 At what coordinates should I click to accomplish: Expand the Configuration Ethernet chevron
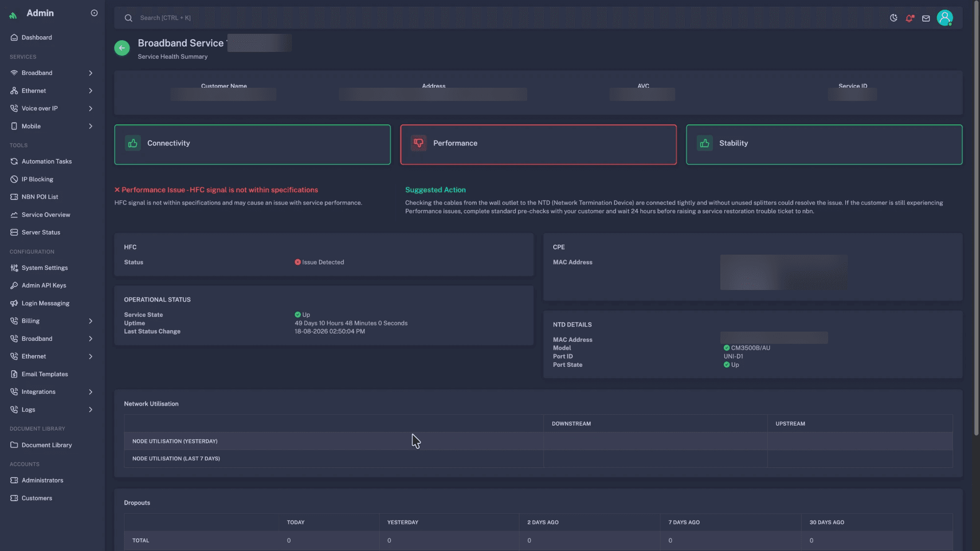[91, 357]
